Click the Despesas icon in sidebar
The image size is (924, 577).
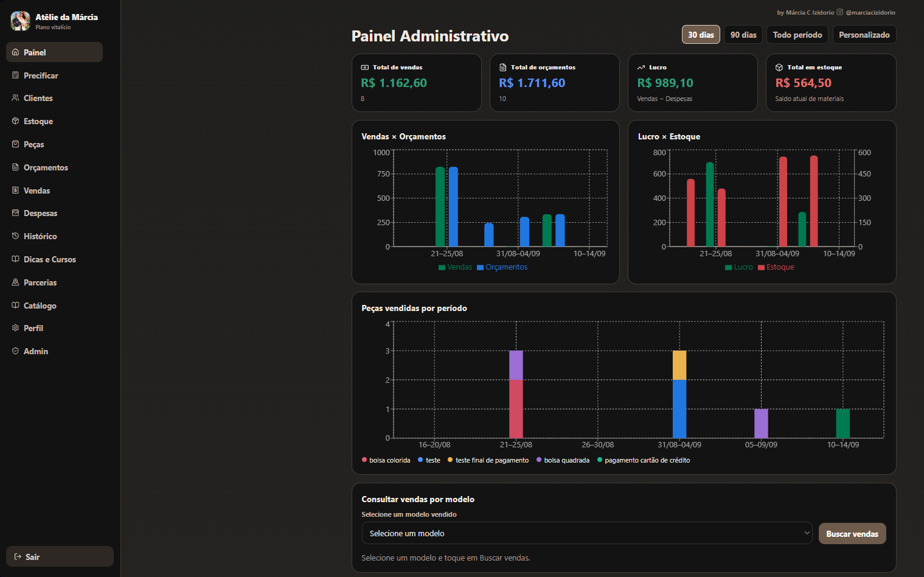point(15,213)
